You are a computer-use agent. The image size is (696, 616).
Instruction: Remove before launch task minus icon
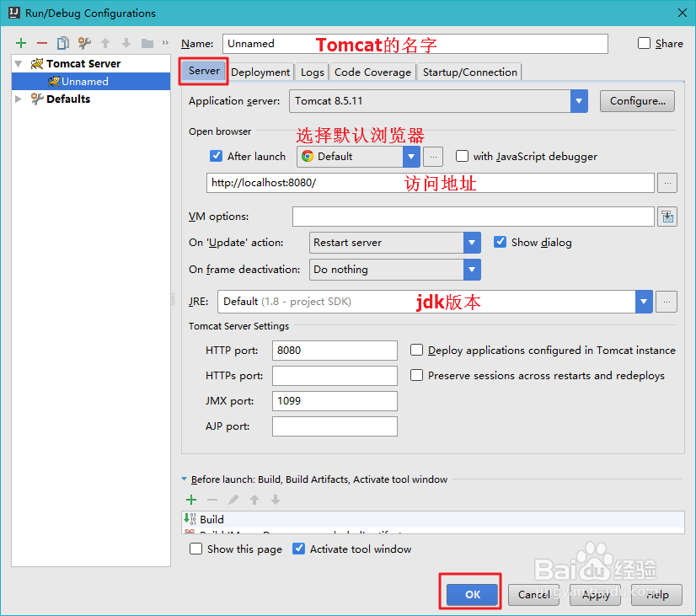[x=212, y=500]
